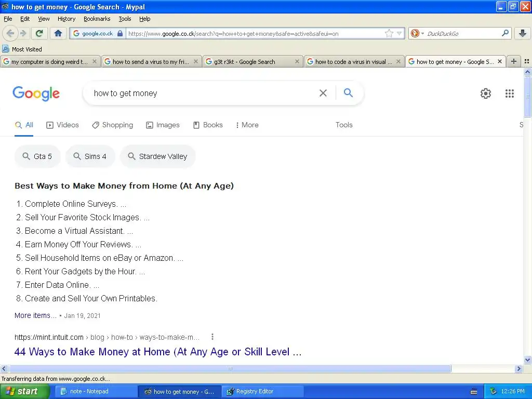Click the tray icon next to the clock
532x399 pixels.
pos(493,391)
